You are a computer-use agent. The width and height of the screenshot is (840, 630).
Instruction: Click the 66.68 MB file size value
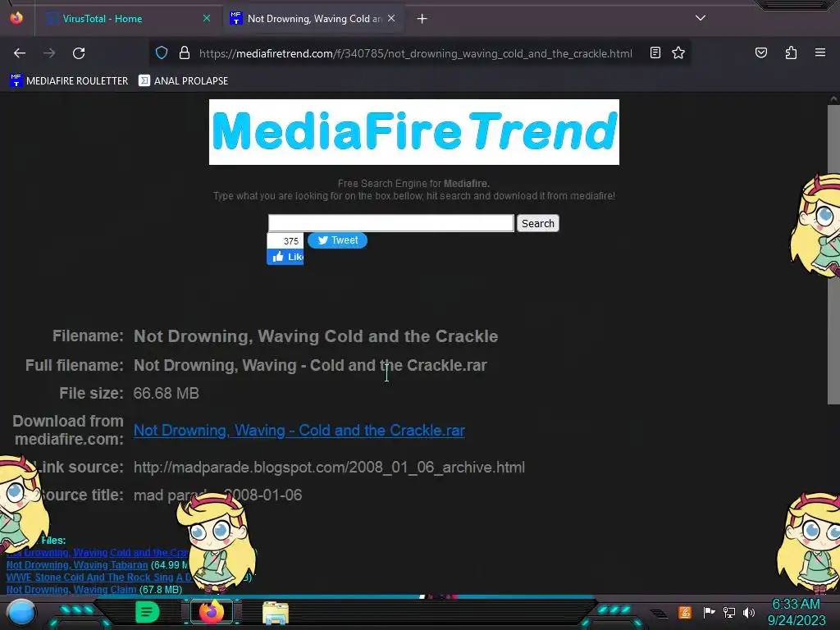coord(166,393)
